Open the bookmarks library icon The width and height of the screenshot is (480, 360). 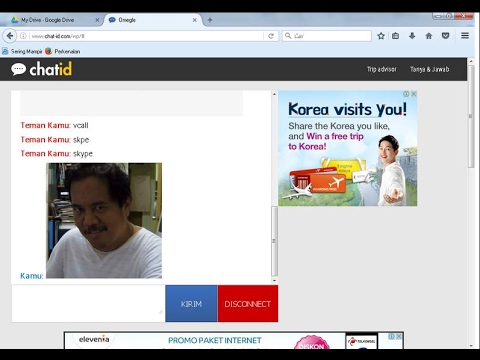pyautogui.click(x=395, y=36)
